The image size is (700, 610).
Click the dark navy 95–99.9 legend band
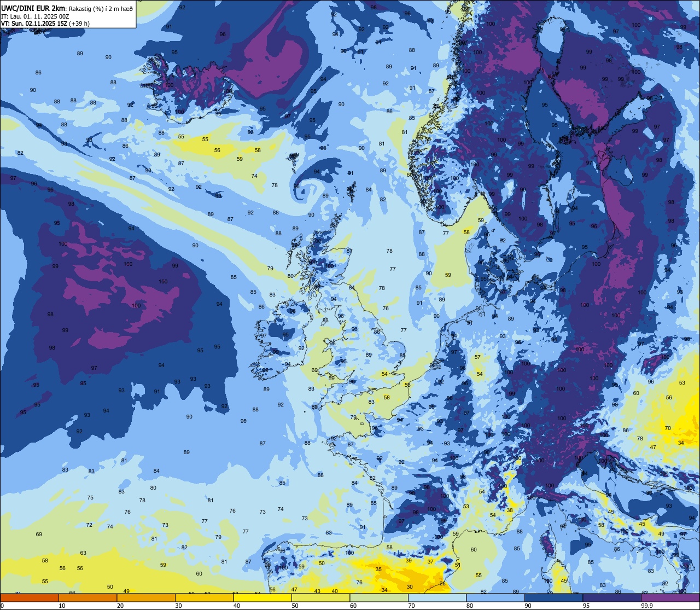click(612, 598)
